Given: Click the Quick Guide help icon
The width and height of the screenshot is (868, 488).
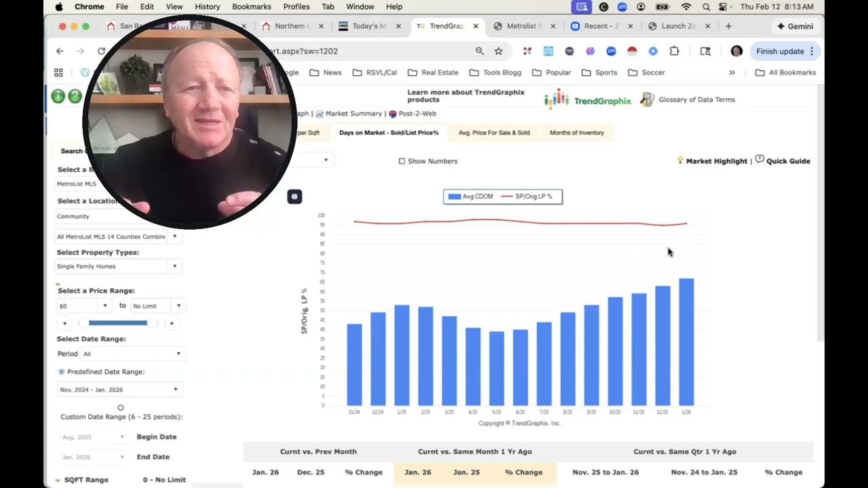Looking at the screenshot, I should click(759, 159).
